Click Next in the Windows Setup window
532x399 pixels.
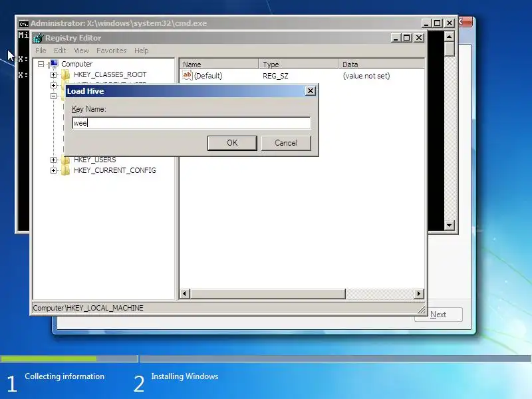click(x=438, y=315)
